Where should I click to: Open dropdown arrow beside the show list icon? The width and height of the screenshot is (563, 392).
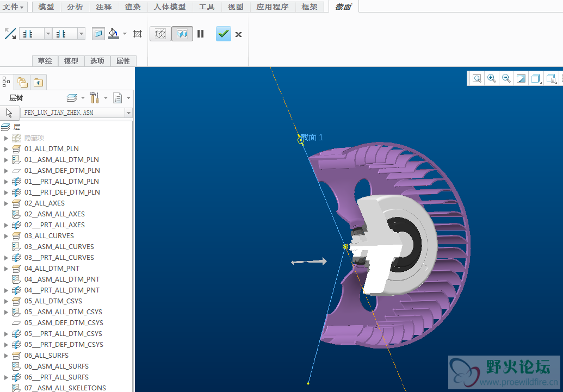[x=128, y=98]
